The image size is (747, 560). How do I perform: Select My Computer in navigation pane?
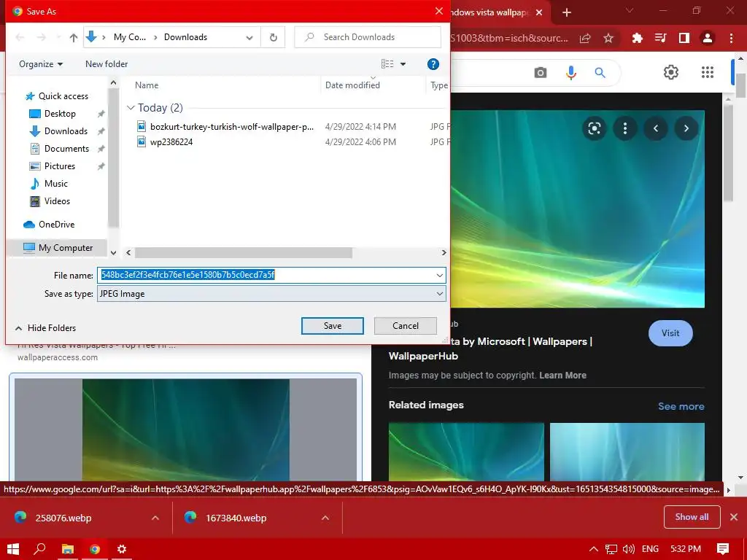(58, 248)
